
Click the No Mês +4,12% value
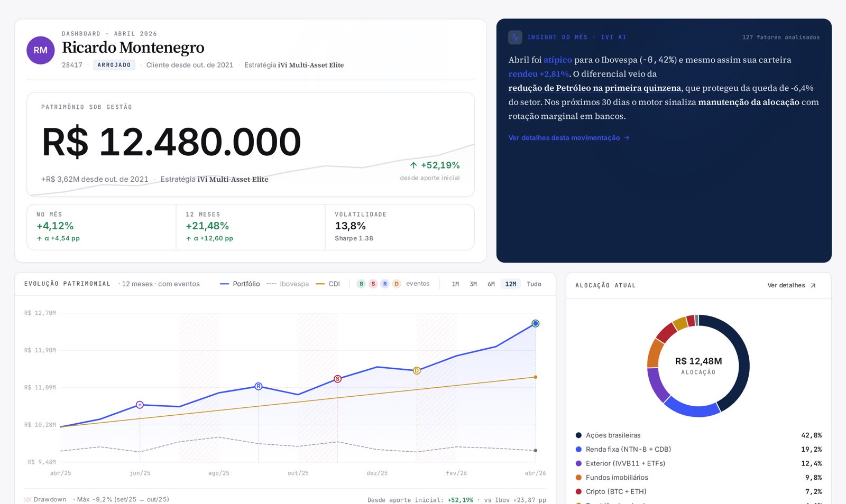(x=55, y=226)
